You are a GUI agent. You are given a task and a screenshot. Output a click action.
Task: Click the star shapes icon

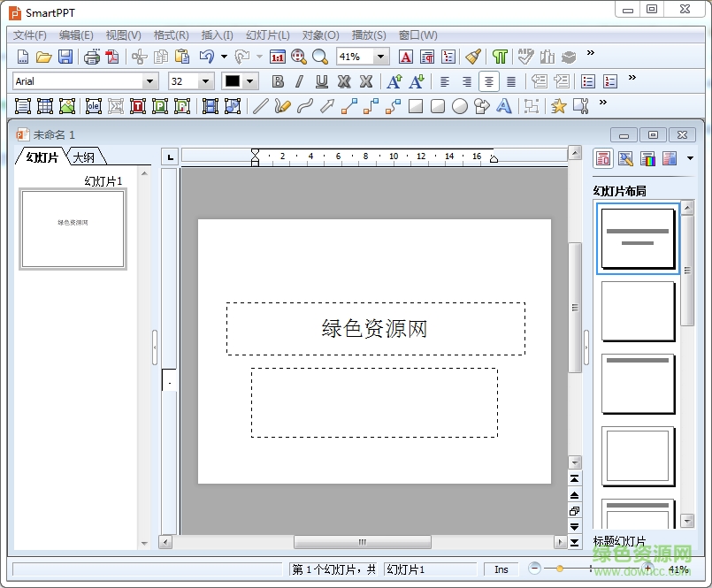tap(557, 106)
